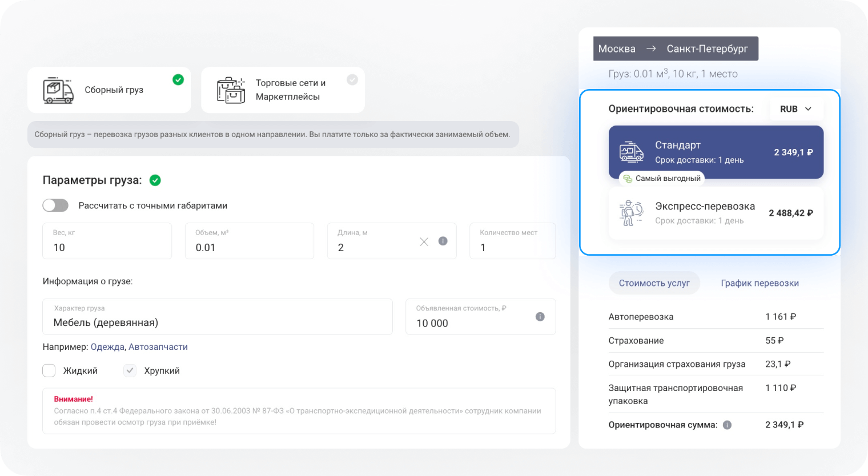Click the Стандарт delivery van icon
Viewport: 868px width, 476px height.
coord(632,152)
